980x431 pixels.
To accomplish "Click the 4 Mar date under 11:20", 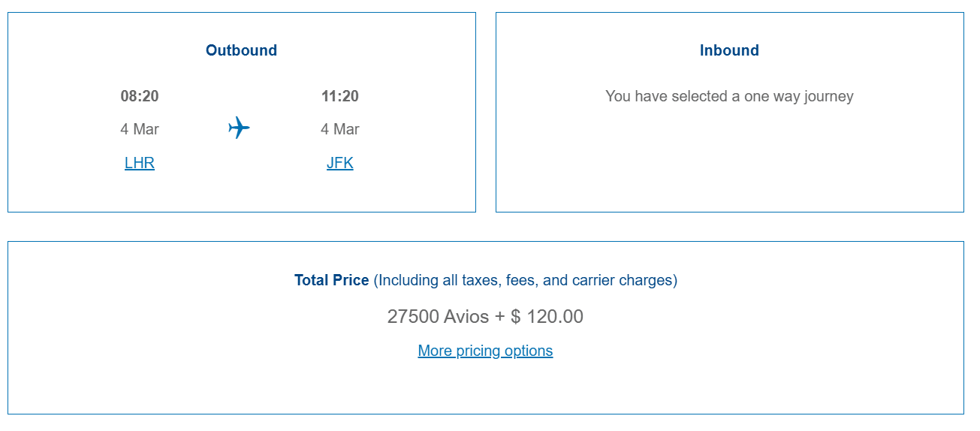I will 339,129.
